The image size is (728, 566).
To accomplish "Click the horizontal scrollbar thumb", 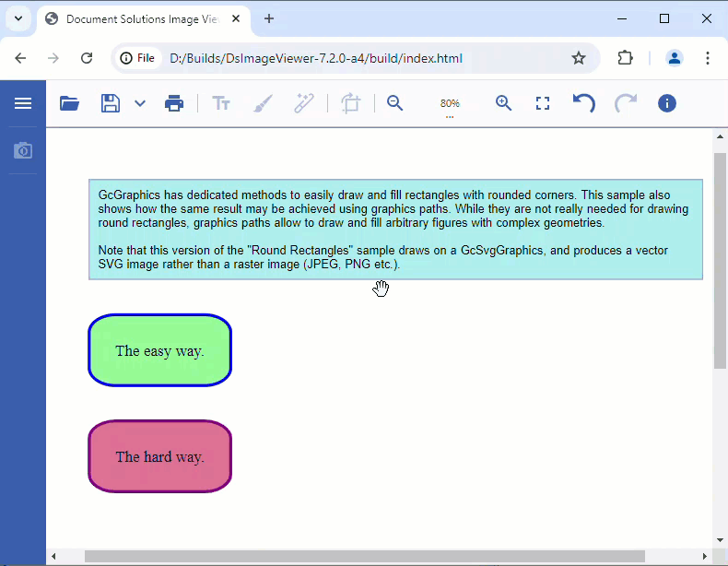I will [x=365, y=556].
